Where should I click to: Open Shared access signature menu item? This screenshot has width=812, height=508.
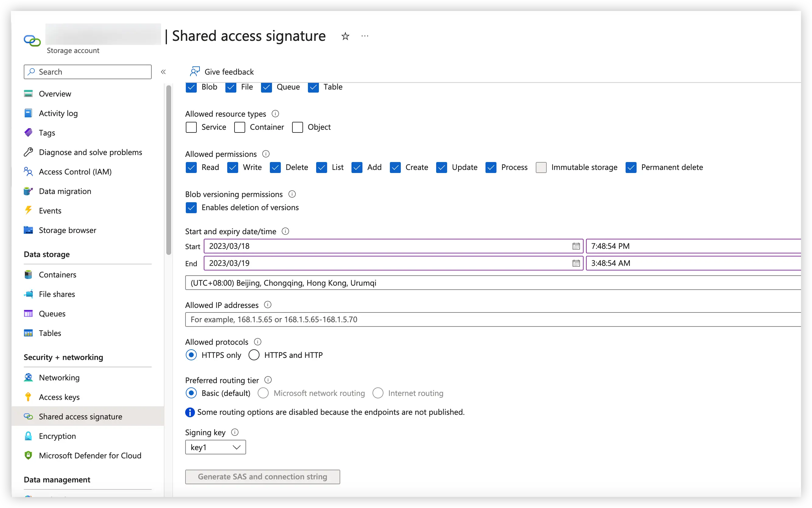click(x=88, y=416)
